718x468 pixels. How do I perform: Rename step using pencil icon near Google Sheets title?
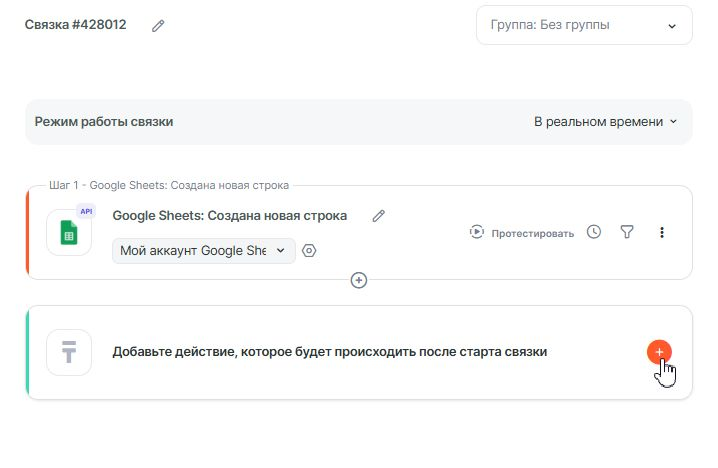point(378,216)
